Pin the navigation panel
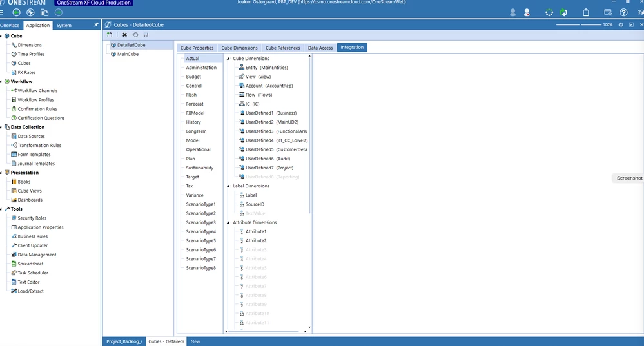Screen dimensions: 644x346 (x=96, y=24)
